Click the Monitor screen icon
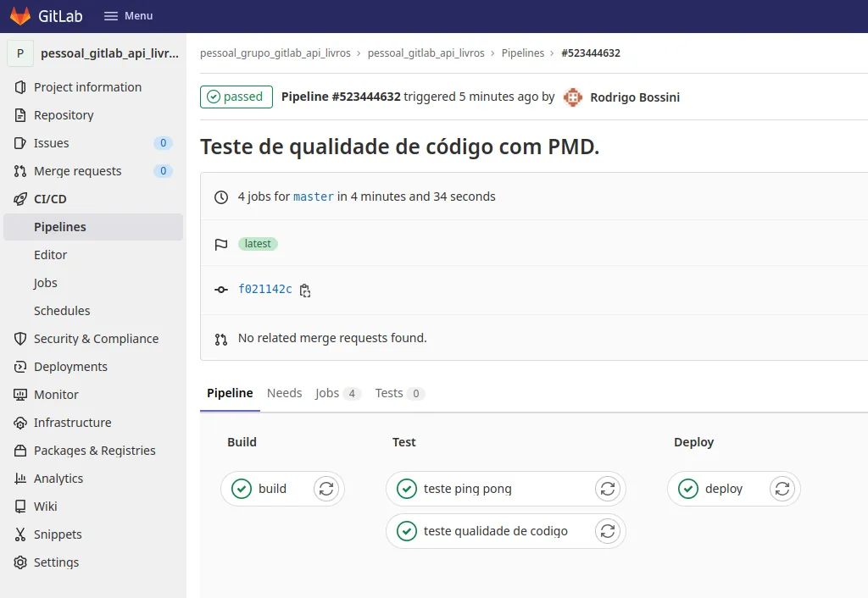Screen dimensions: 868x598 pos(20,395)
